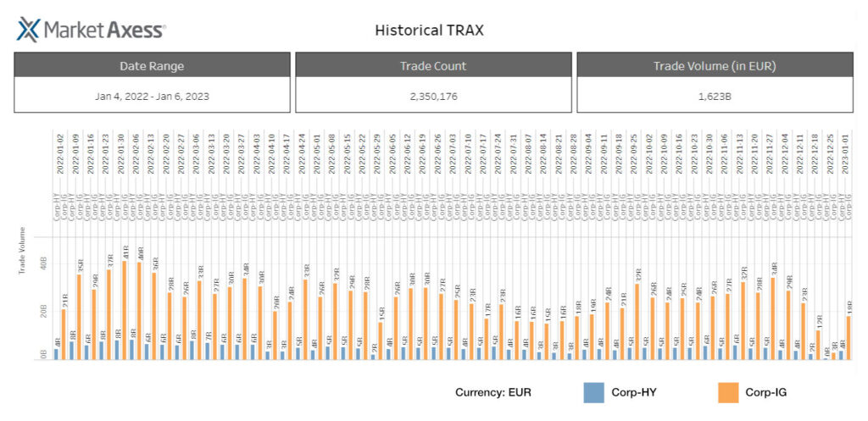The image size is (868, 421).
Task: Select the 2022-12-25 week label
Action: (831, 153)
